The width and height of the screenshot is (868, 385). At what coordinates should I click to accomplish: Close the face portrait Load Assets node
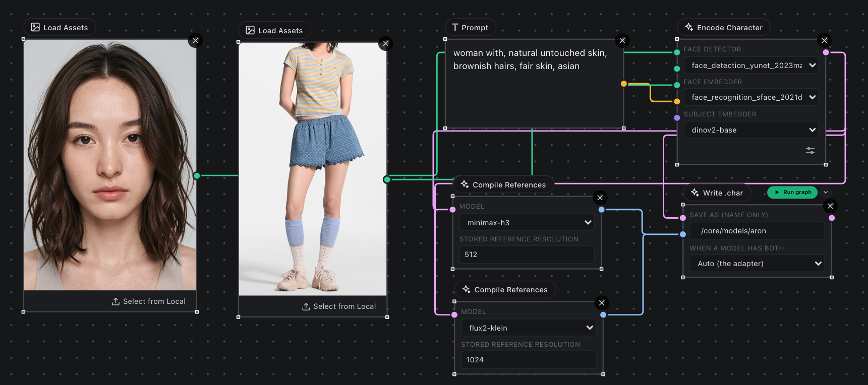tap(195, 40)
